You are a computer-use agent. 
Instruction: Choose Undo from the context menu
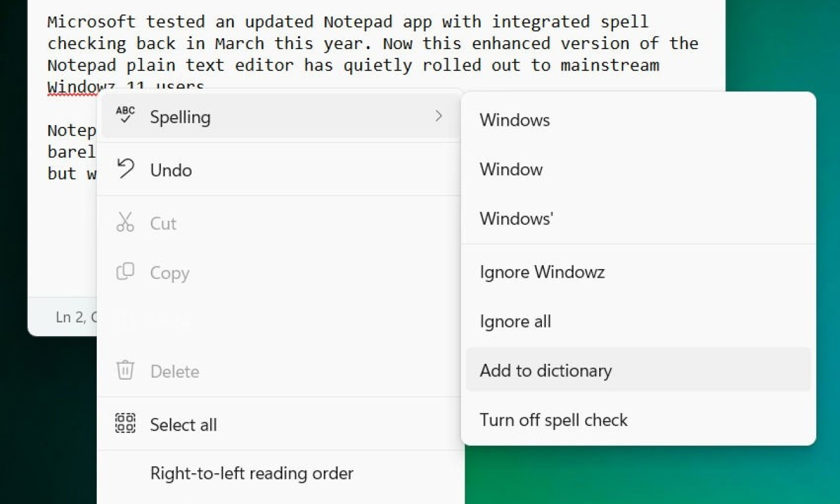280,170
